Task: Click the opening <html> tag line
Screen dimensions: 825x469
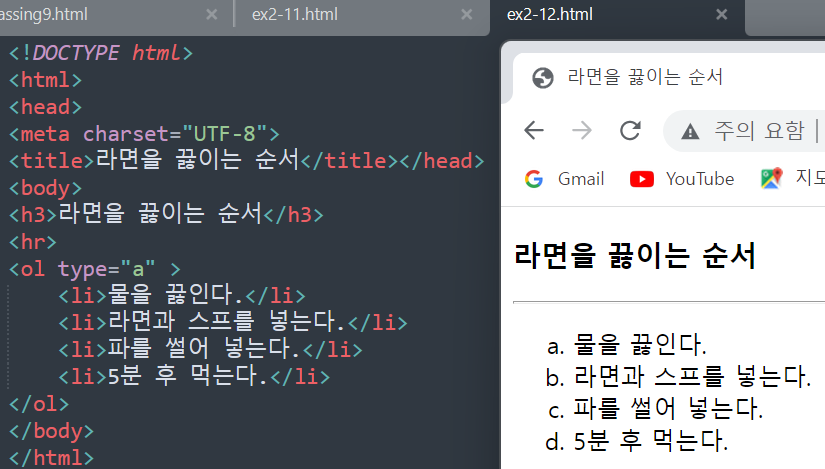Action: click(45, 80)
